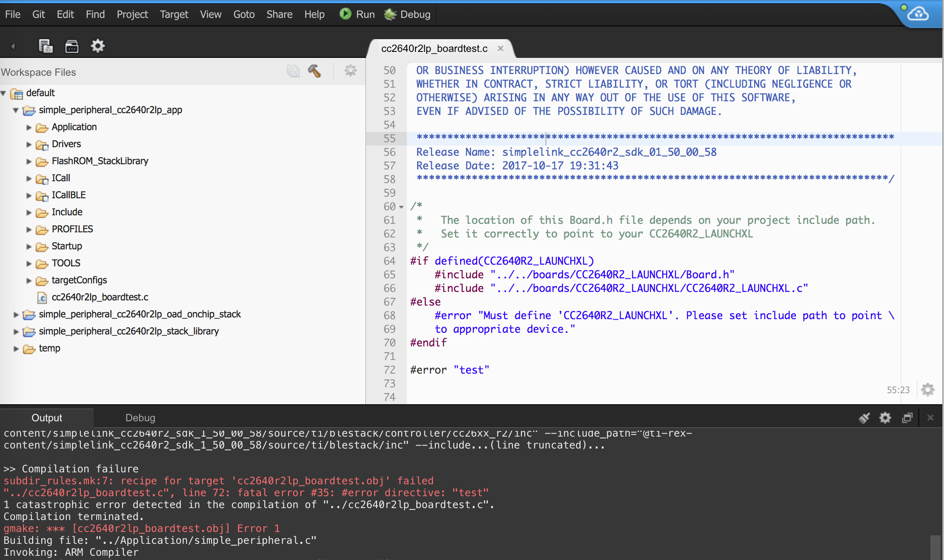This screenshot has width=944, height=560.
Task: Click the broom icon to clear output
Action: coord(864,418)
